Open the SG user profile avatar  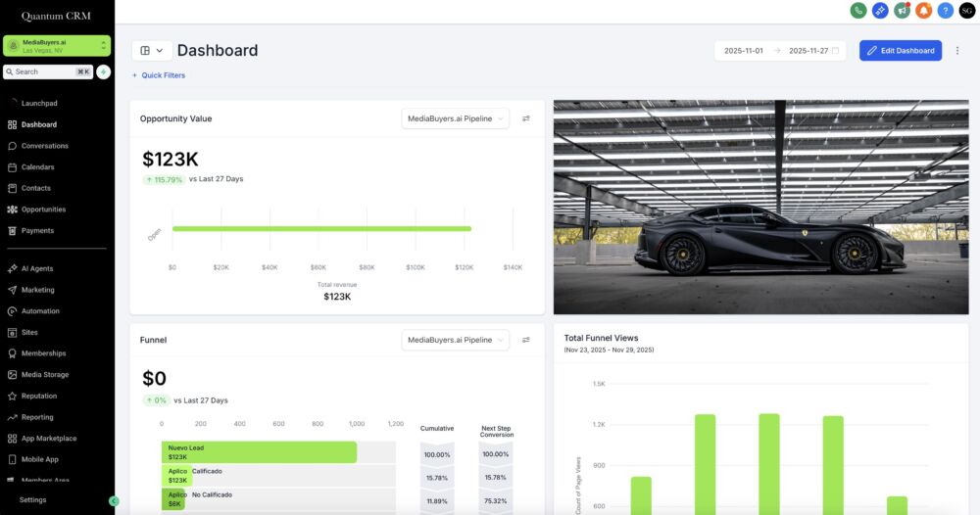(x=966, y=10)
